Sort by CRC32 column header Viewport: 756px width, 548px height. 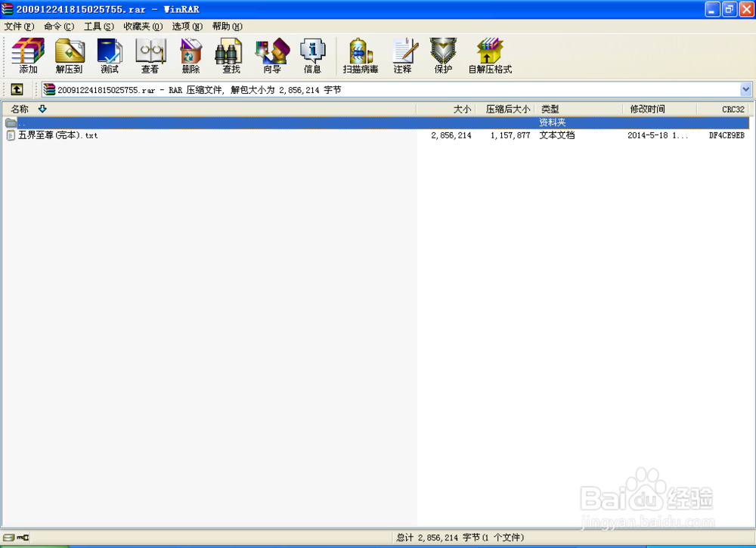[723, 109]
